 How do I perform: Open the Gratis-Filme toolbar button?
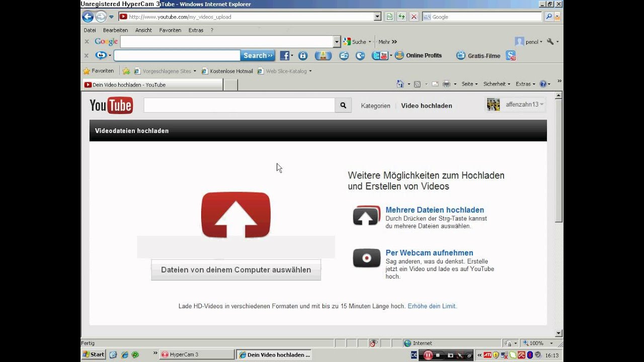[478, 56]
